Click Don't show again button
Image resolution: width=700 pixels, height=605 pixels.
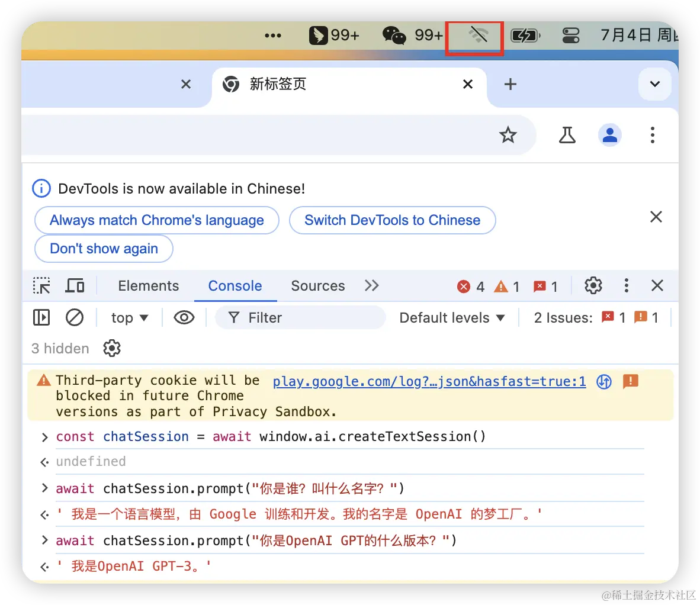tap(104, 249)
